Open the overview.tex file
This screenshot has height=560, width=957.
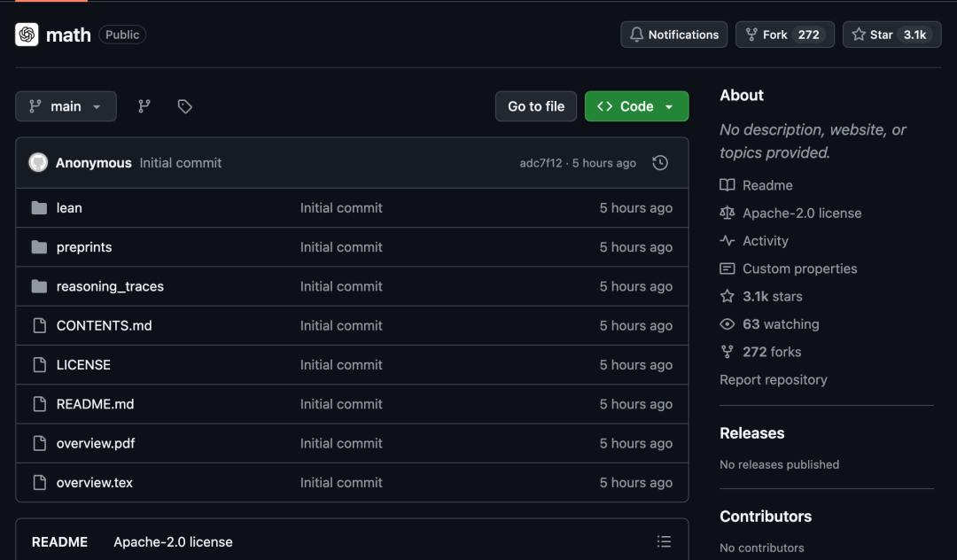pos(95,483)
